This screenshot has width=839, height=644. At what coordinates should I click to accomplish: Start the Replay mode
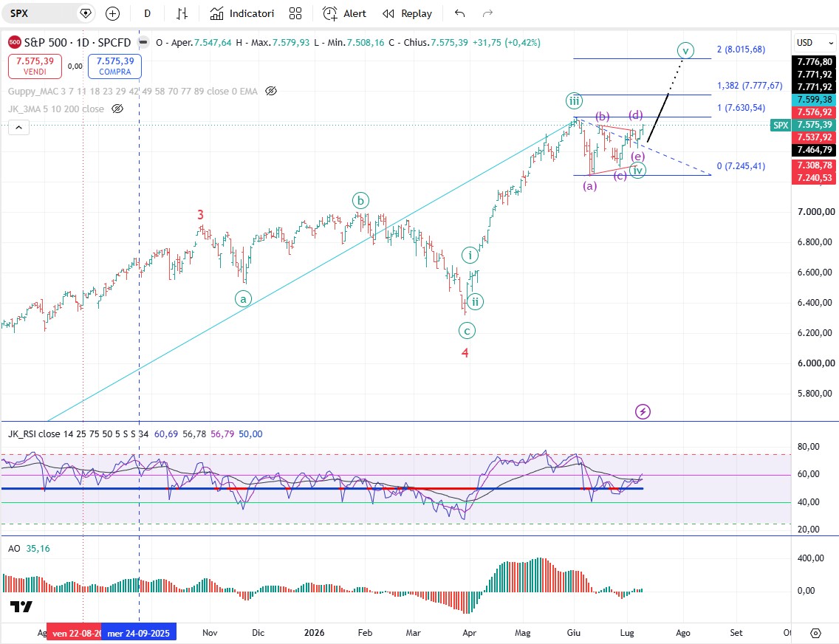407,13
